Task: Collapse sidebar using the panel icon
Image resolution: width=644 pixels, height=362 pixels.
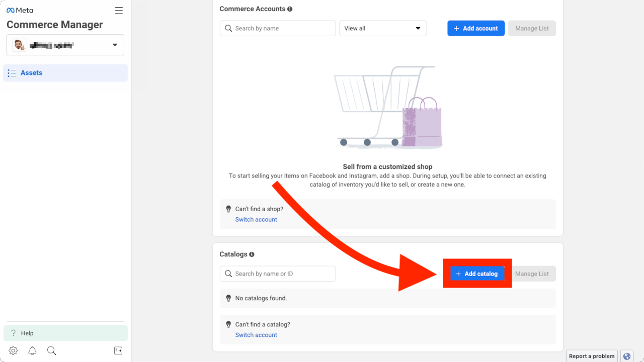Action: 118,350
